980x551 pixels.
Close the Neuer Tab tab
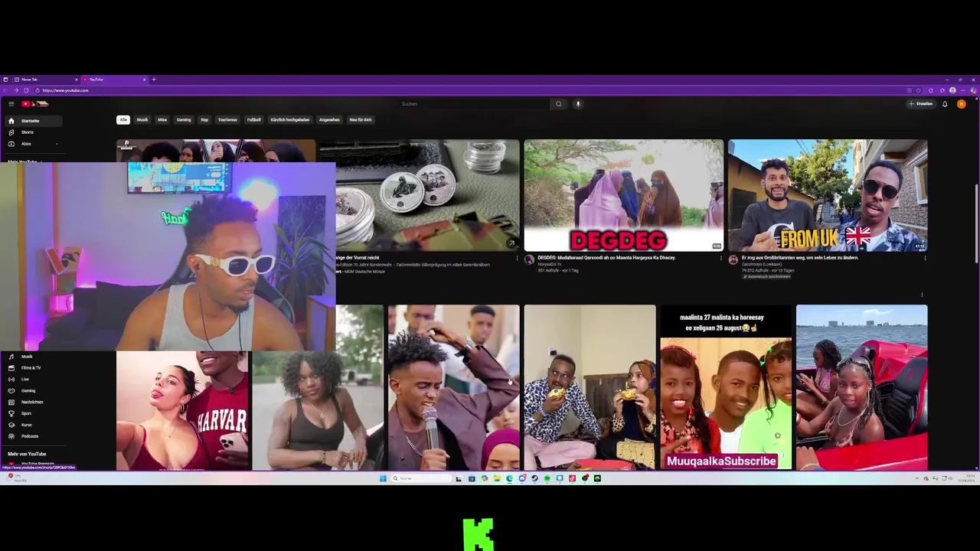coord(76,80)
